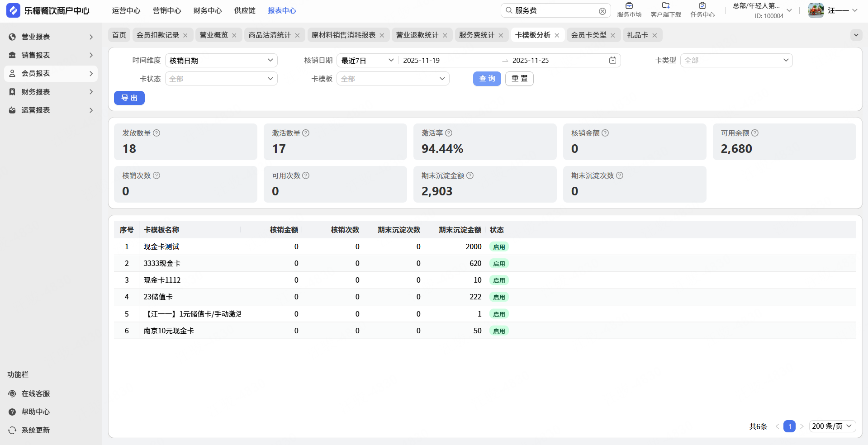868x445 pixels.
Task: Show help tooltip for 期末沉淀次数
Action: 620,175
